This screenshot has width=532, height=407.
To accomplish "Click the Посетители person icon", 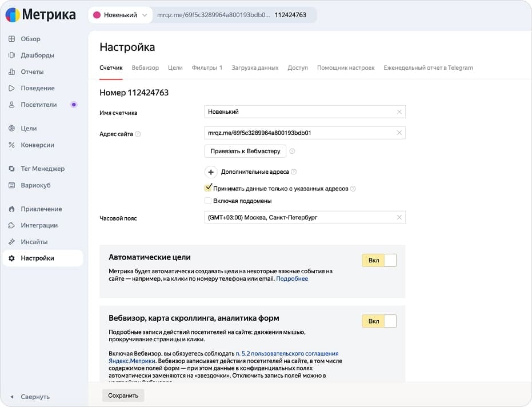I will click(x=11, y=105).
